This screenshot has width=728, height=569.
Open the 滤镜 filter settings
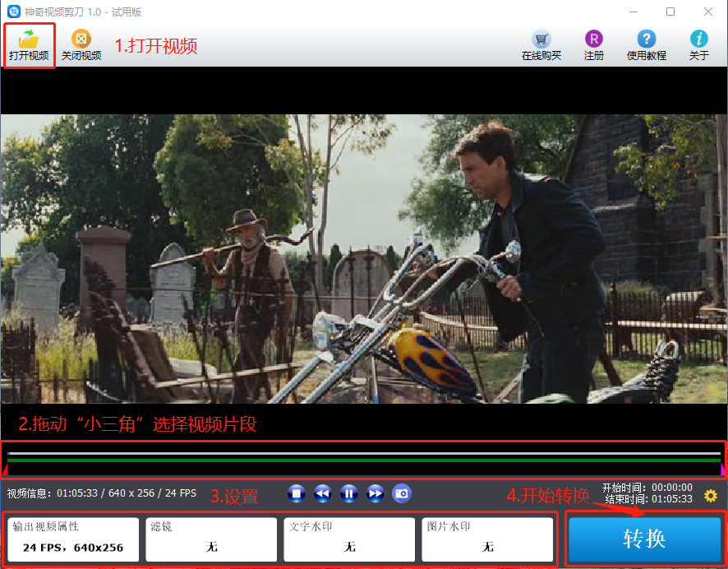211,539
